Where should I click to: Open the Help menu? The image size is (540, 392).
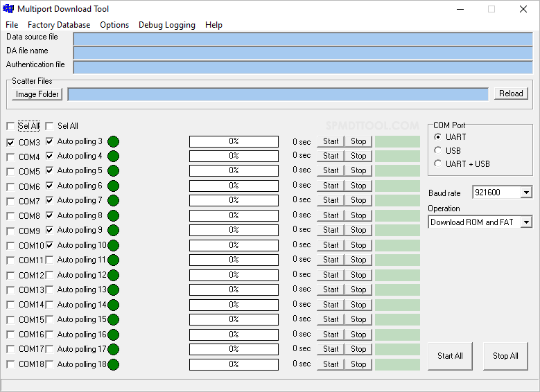point(214,25)
